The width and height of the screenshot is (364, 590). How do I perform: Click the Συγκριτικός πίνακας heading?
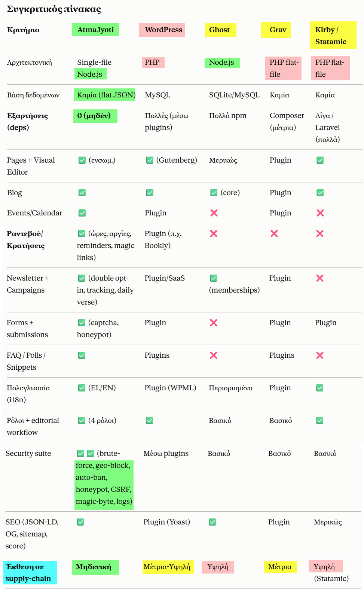click(x=54, y=9)
